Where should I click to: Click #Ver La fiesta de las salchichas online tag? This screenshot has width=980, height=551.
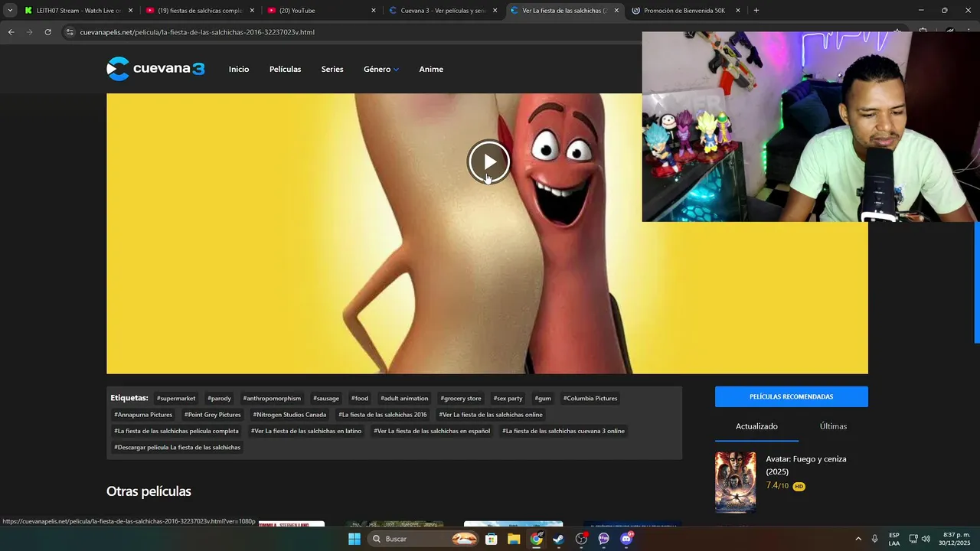491,415
